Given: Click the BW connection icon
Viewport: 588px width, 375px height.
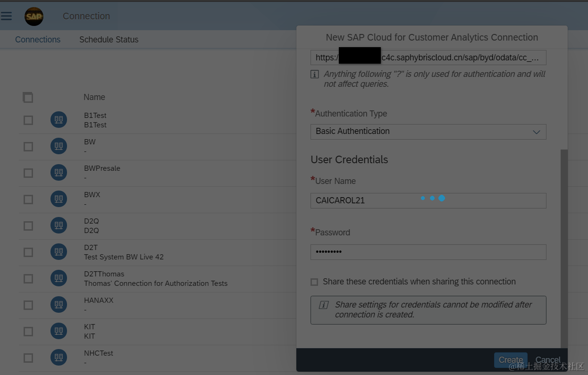Looking at the screenshot, I should (x=59, y=147).
